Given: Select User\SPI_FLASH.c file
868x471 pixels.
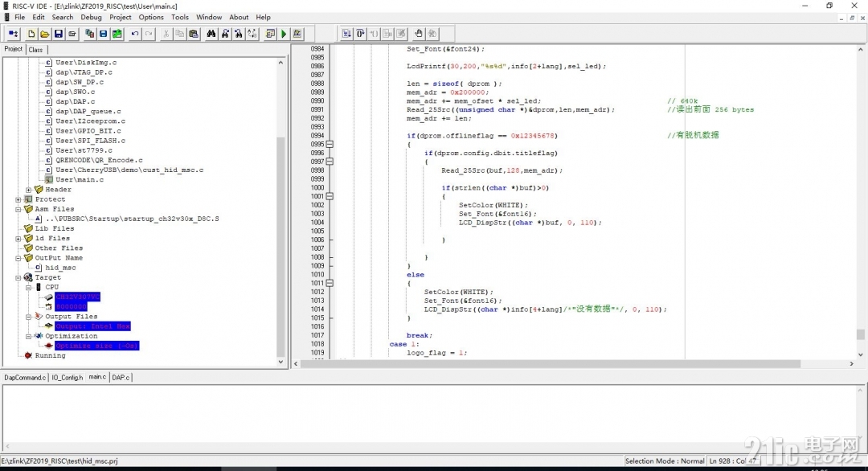Looking at the screenshot, I should [90, 141].
